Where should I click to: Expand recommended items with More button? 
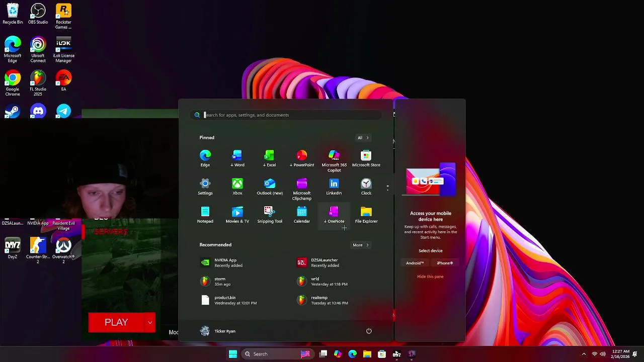(x=360, y=245)
